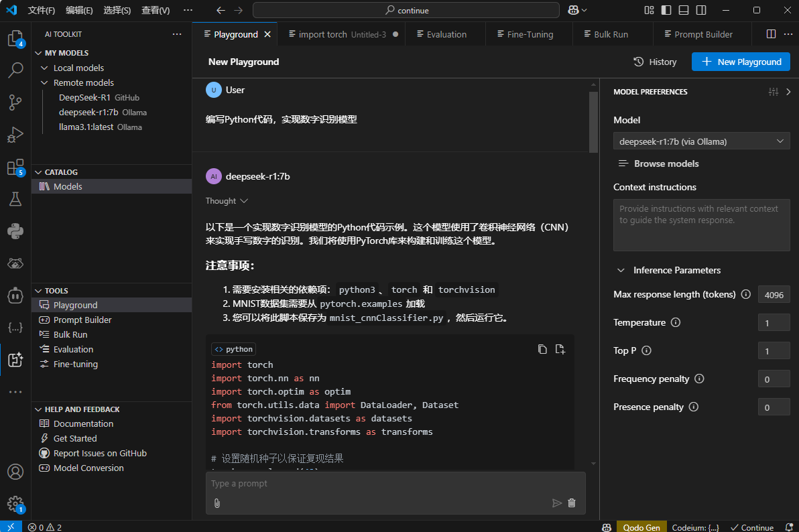Viewport: 799px width, 532px height.
Task: Collapse the Remote models tree node
Action: [44, 82]
